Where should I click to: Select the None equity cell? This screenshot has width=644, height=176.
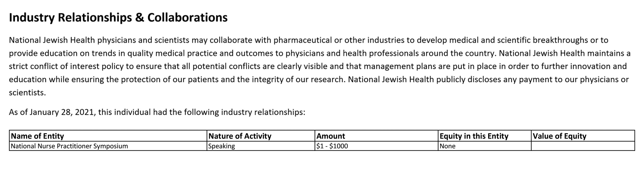pos(485,146)
